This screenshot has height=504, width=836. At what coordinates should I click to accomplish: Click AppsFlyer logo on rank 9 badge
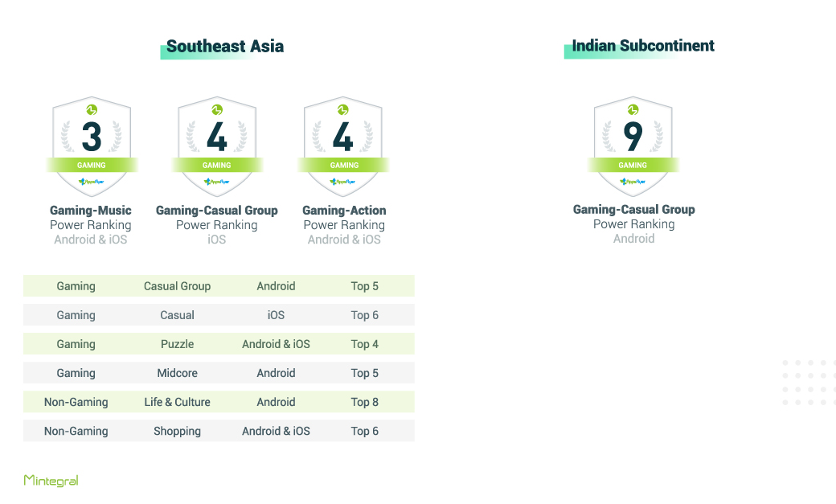click(x=633, y=182)
